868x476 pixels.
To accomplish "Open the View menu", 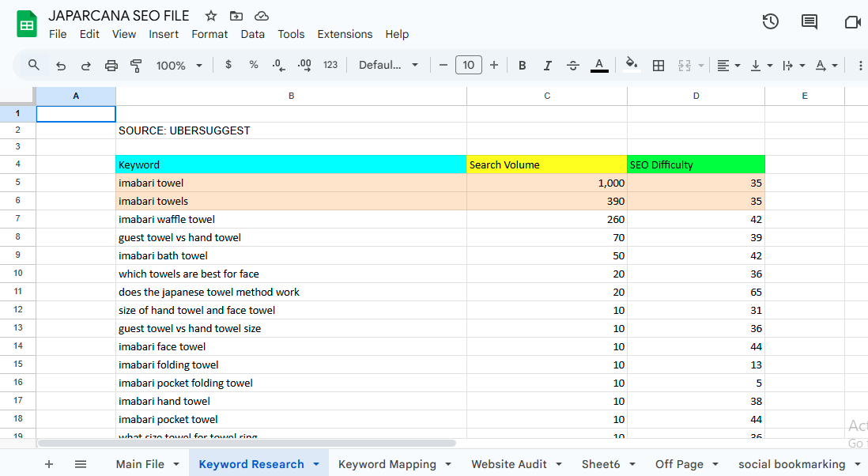I will click(124, 34).
